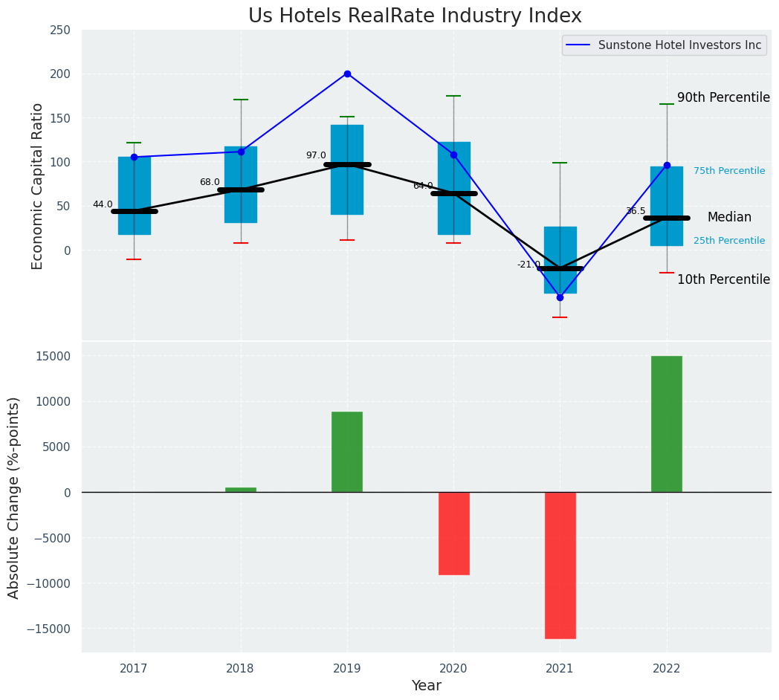This screenshot has width=779, height=700.
Task: Click the median value label -21.0
Action: tap(529, 265)
